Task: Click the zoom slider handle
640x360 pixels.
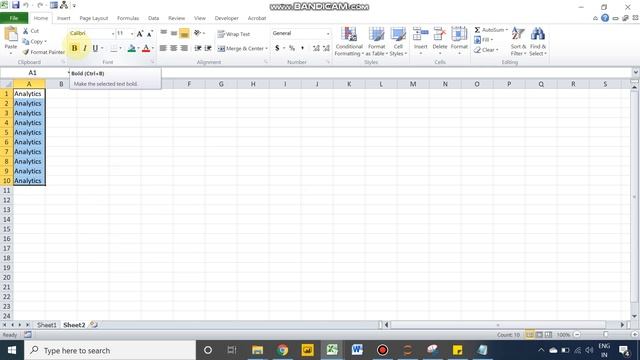Action: coord(606,335)
